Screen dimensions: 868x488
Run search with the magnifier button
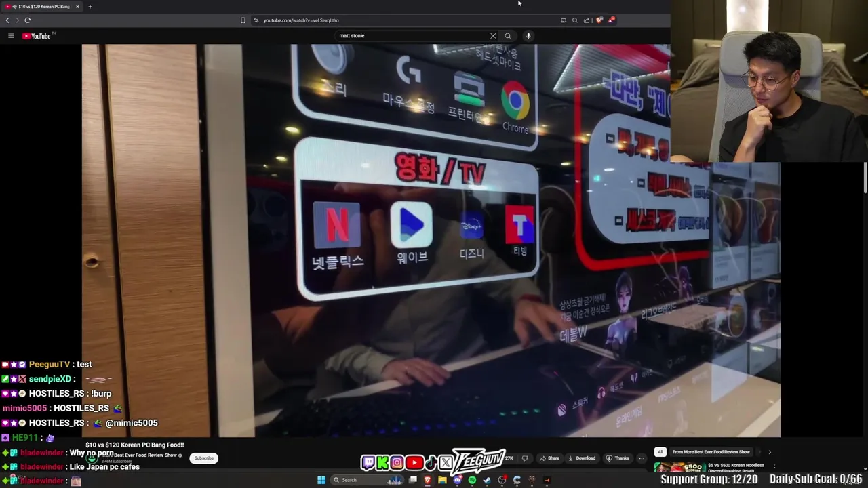507,36
